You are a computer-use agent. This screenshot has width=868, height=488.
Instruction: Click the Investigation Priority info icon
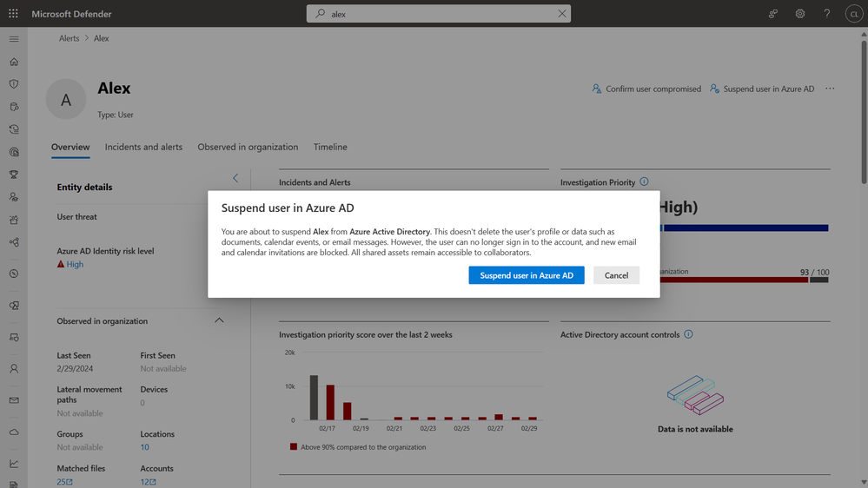644,181
